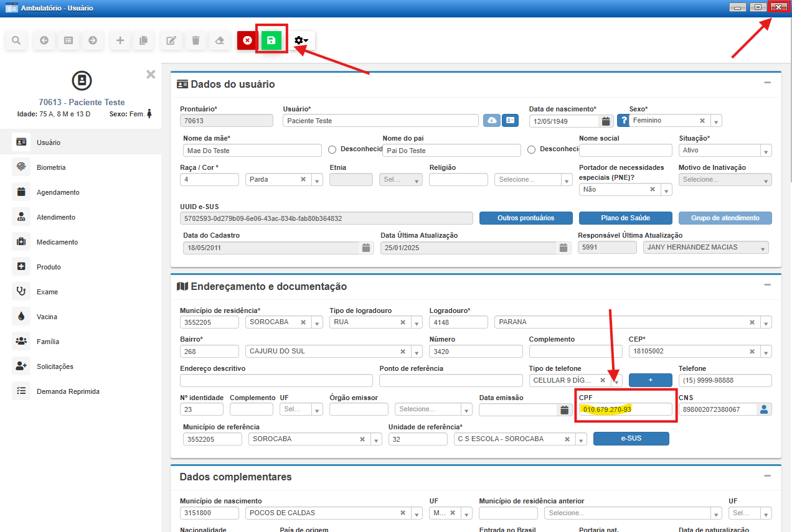
Task: Expand the Tipo de telefone dropdown
Action: point(616,380)
